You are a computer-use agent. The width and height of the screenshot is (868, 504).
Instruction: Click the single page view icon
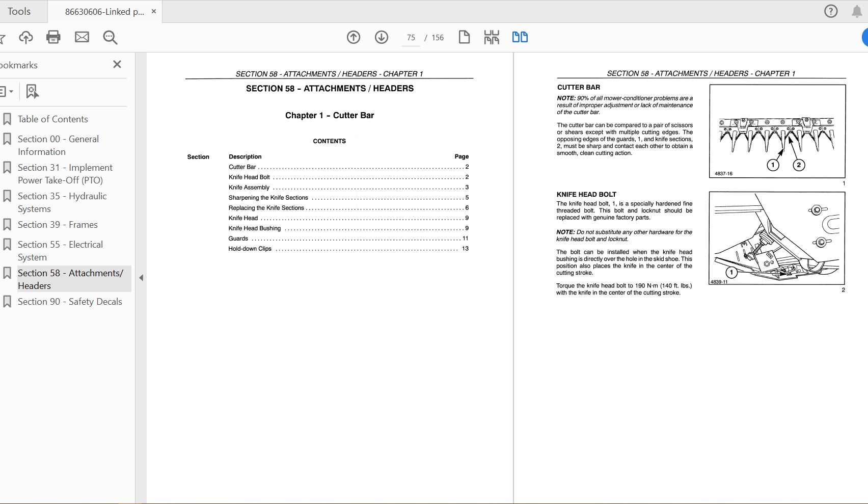tap(464, 37)
